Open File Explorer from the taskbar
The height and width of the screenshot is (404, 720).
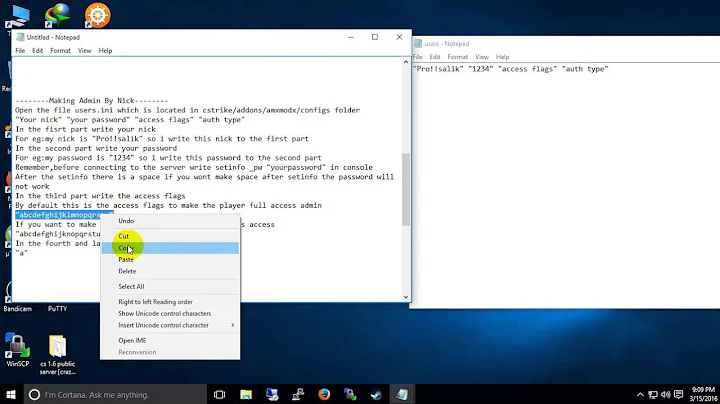coord(246,394)
